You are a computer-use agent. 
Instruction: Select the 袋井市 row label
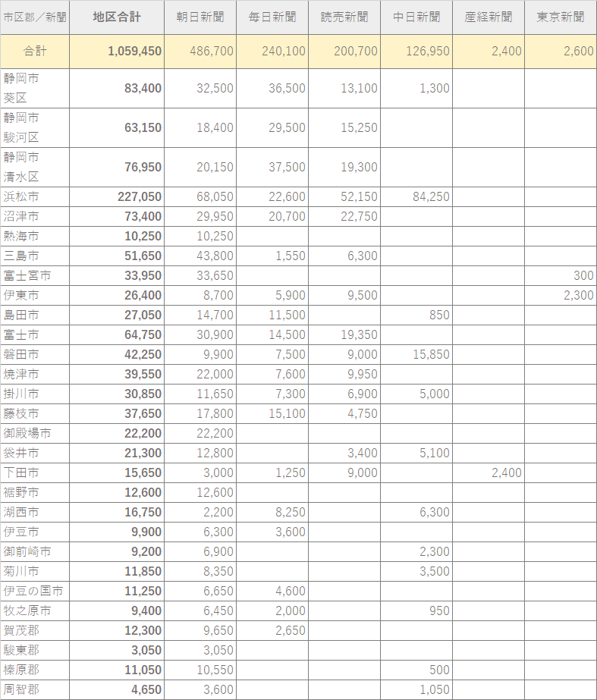35,453
